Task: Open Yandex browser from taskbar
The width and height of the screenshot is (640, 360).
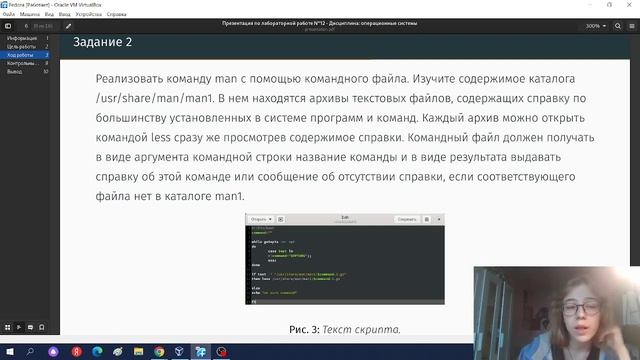Action: tap(76, 351)
